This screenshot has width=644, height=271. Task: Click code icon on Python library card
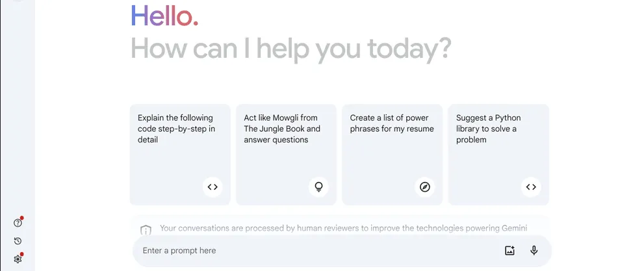531,187
